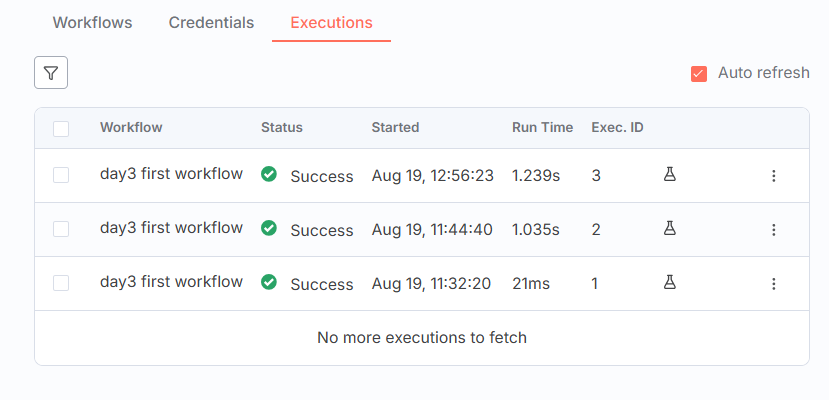Select the Executions tab
Screen dimensions: 829x400
click(331, 22)
